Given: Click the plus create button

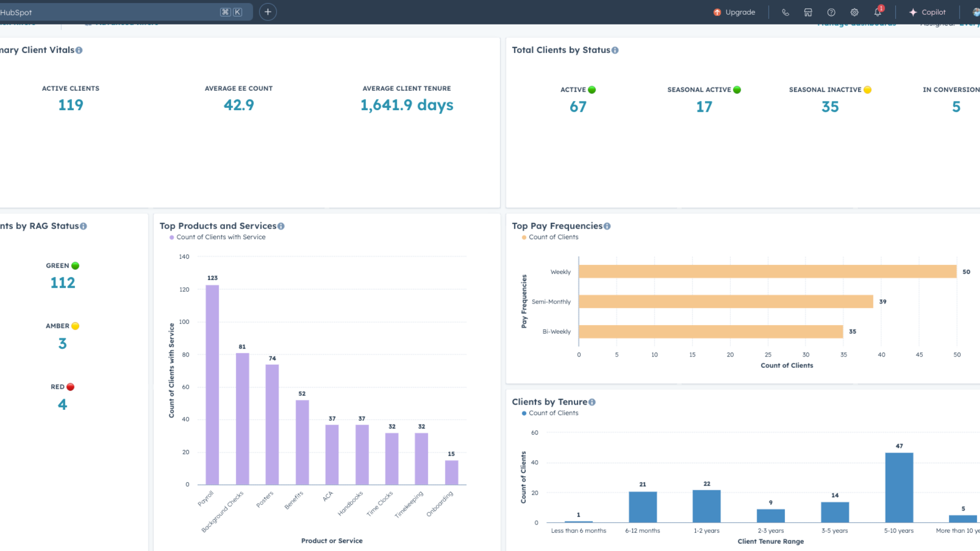Looking at the screenshot, I should pos(267,12).
